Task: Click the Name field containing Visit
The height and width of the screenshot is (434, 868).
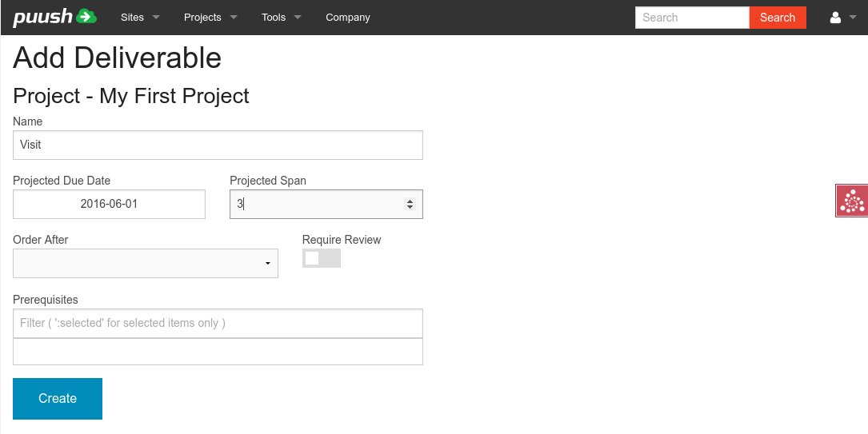Action: tap(218, 145)
